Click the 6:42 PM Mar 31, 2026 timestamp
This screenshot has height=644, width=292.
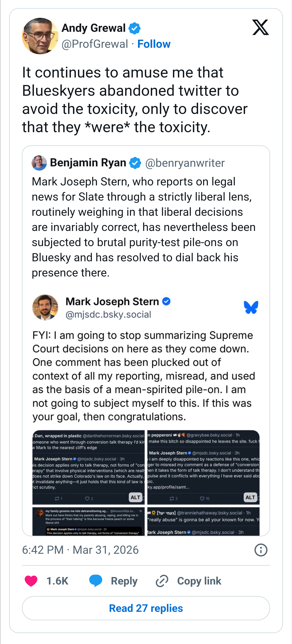pyautogui.click(x=80, y=550)
